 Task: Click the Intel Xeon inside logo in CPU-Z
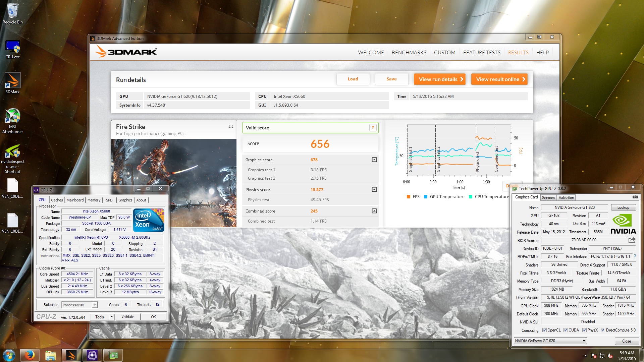pyautogui.click(x=149, y=220)
